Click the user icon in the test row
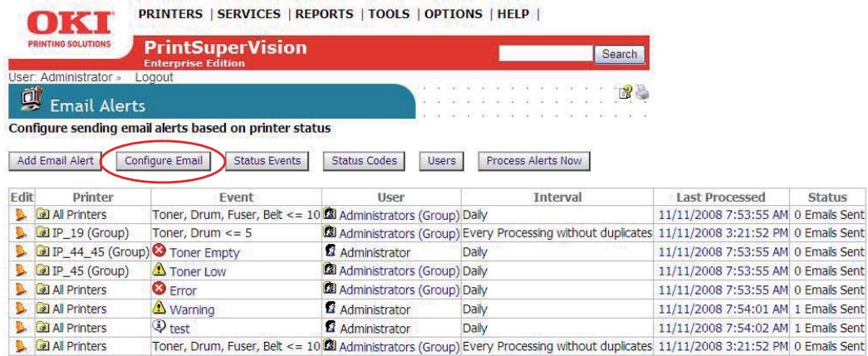This screenshot has width=868, height=356. [331, 327]
